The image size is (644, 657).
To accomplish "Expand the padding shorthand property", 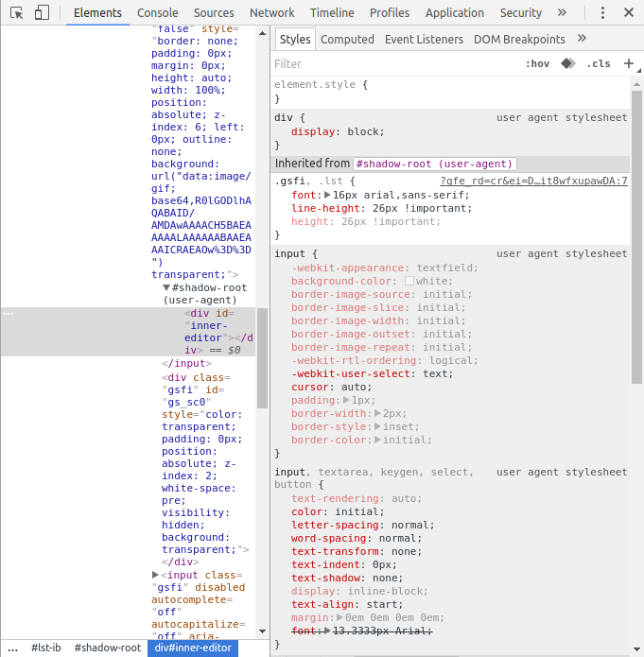I will [346, 401].
